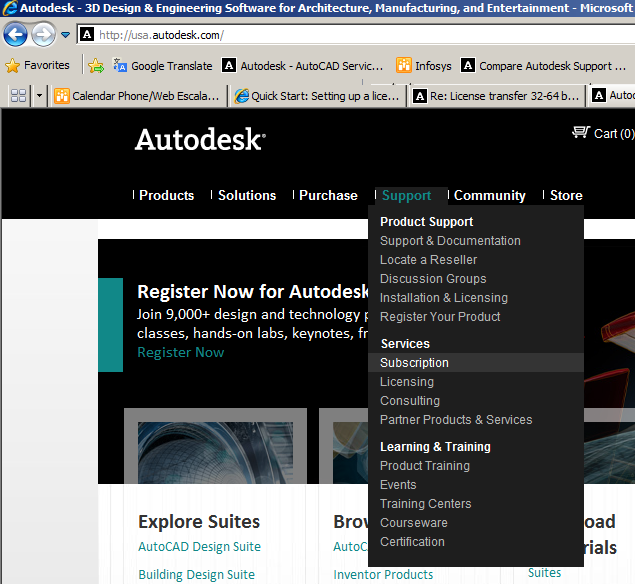The width and height of the screenshot is (635, 584).
Task: Open the Purchase navigation menu
Action: pos(328,196)
